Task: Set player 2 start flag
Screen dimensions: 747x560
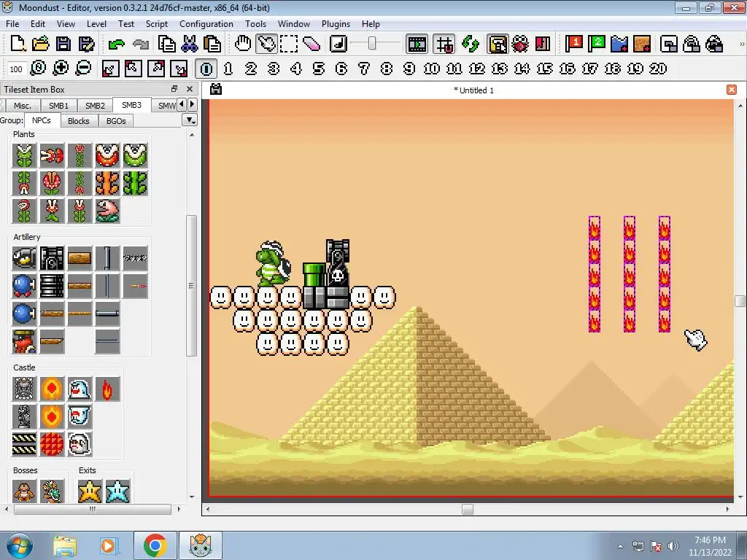Action: click(596, 44)
